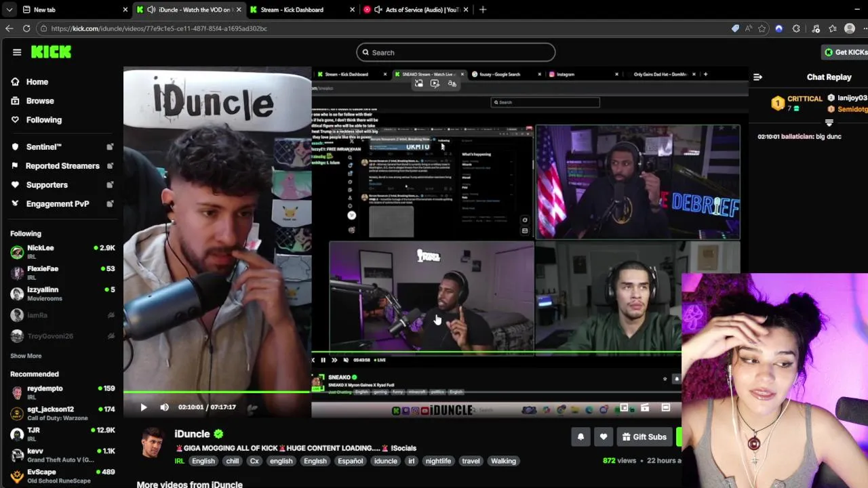
Task: Expand leaderboard chevron under CRITTICAL
Action: [829, 123]
